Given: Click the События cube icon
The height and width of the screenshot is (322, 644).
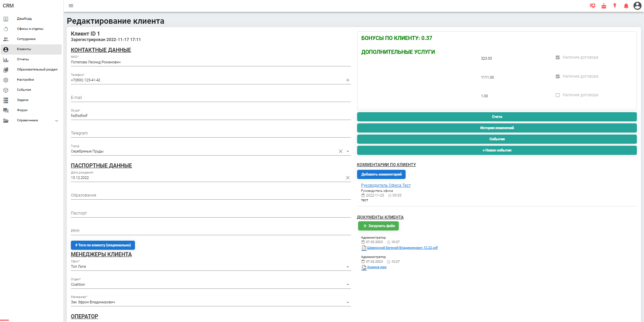Looking at the screenshot, I should pos(6,90).
